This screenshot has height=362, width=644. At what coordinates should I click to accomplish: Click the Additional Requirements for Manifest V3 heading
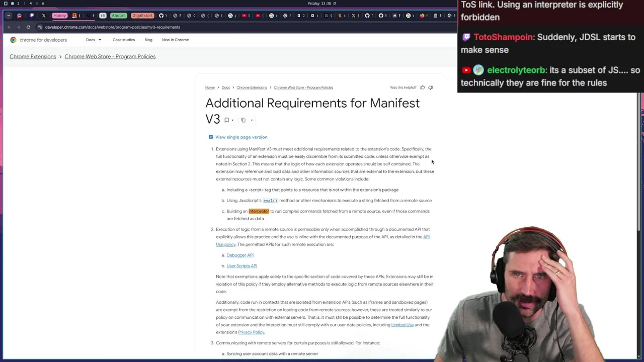[312, 111]
